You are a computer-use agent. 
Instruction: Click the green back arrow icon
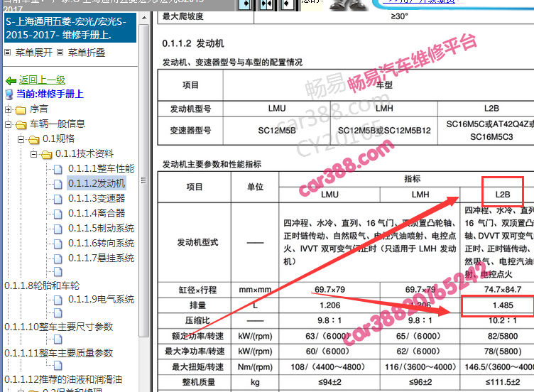tap(11, 80)
